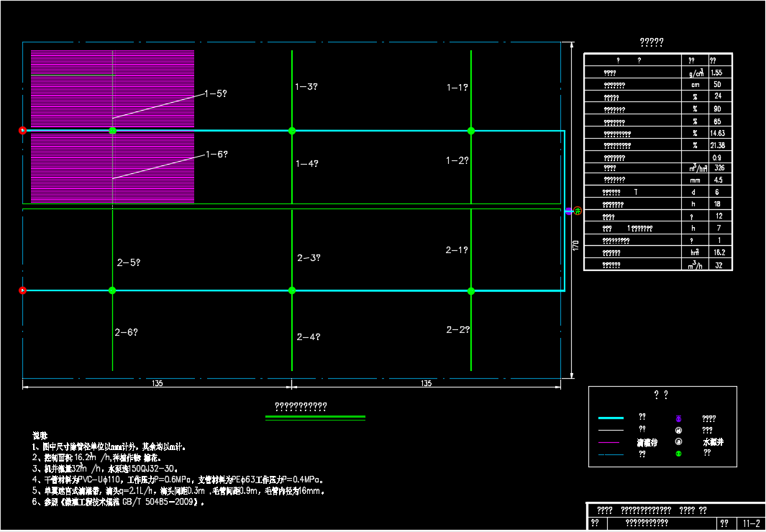Click the green junction node between 1-3 and 1-4
The width and height of the screenshot is (766, 532).
(x=292, y=131)
